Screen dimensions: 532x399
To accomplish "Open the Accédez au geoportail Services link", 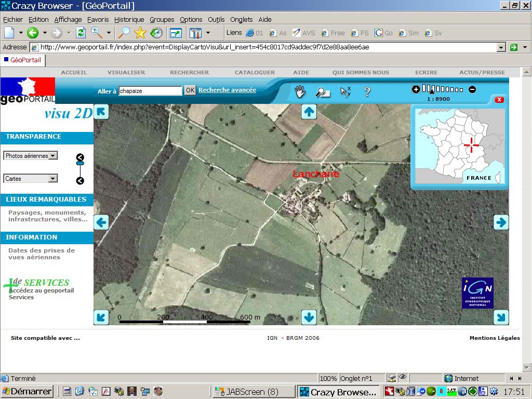I will pos(41,294).
